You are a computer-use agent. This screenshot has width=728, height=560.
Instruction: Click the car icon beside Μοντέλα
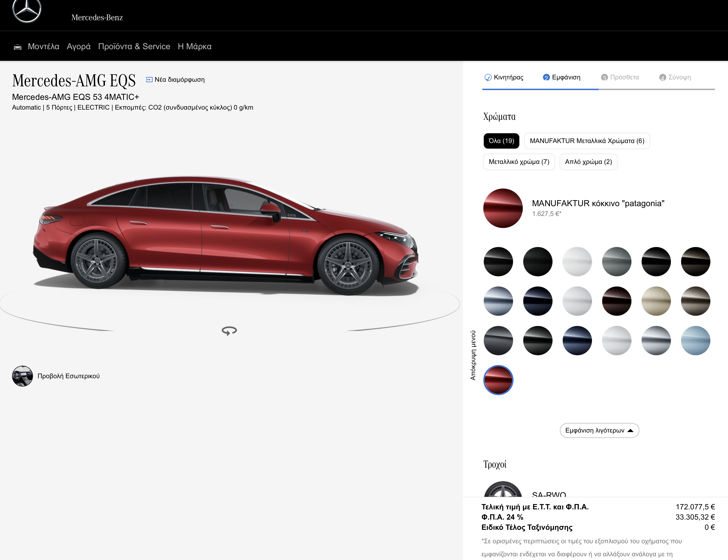click(x=18, y=47)
